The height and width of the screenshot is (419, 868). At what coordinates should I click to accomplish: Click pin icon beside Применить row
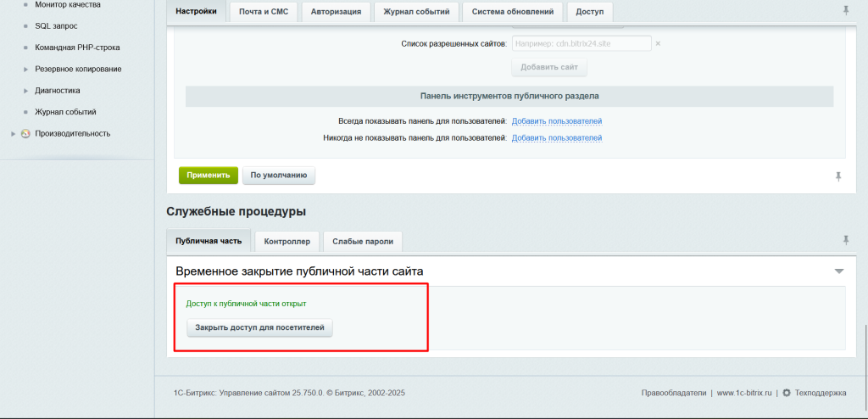(x=838, y=176)
